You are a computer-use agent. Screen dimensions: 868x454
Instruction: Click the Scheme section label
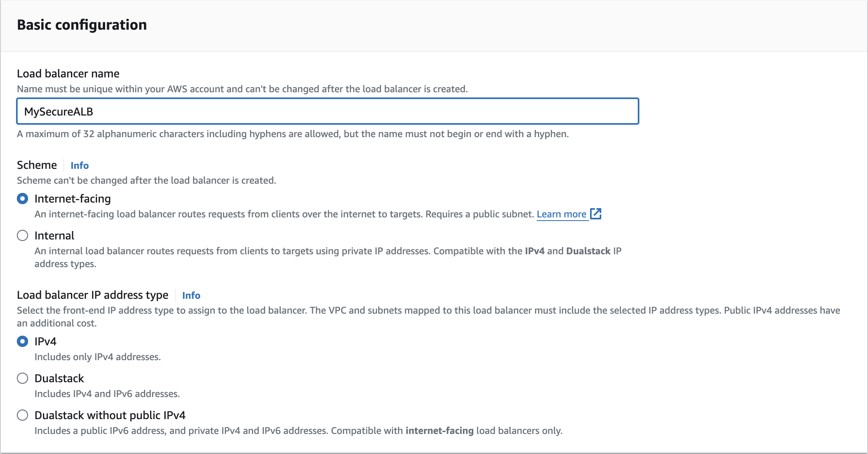37,165
